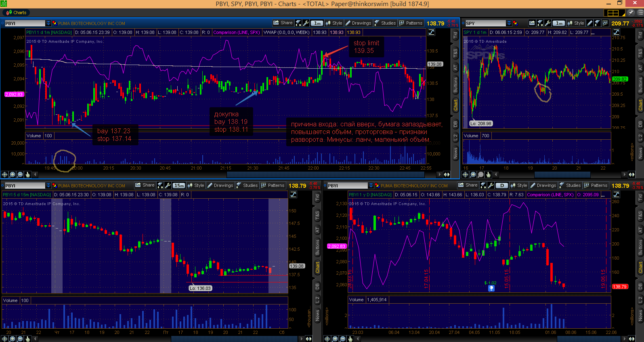Zoom in on top-left PBYI chart
The image size is (644, 342).
click(x=13, y=174)
